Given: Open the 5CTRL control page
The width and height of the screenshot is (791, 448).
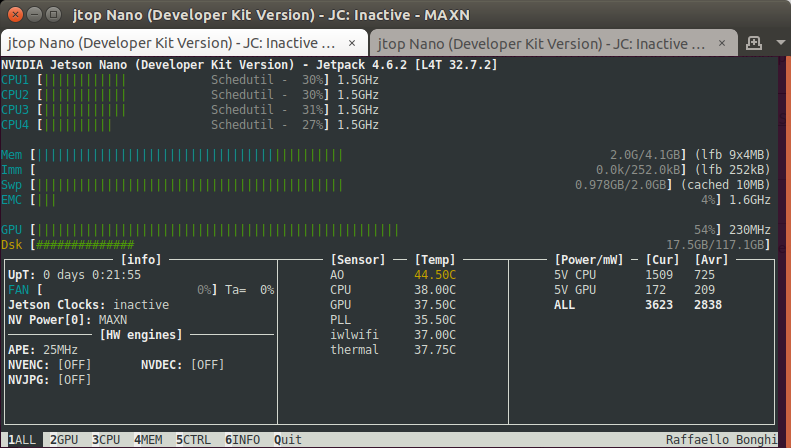Looking at the screenshot, I should (x=193, y=440).
